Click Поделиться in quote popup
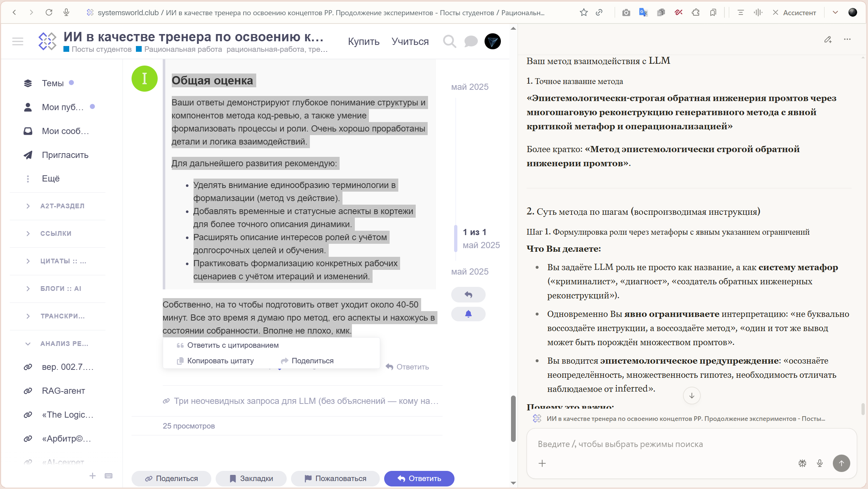 point(307,361)
